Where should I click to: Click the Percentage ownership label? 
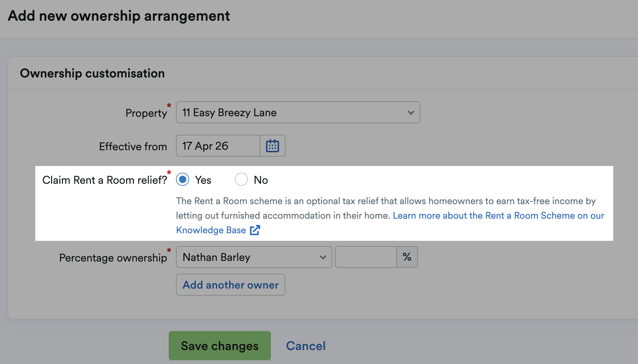click(x=113, y=258)
